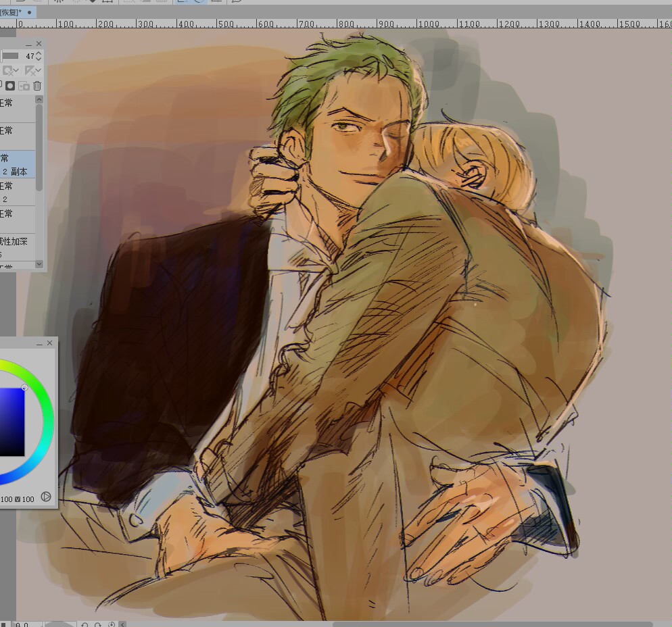
Task: Click the layer opacity slider bar
Action: pos(9,56)
